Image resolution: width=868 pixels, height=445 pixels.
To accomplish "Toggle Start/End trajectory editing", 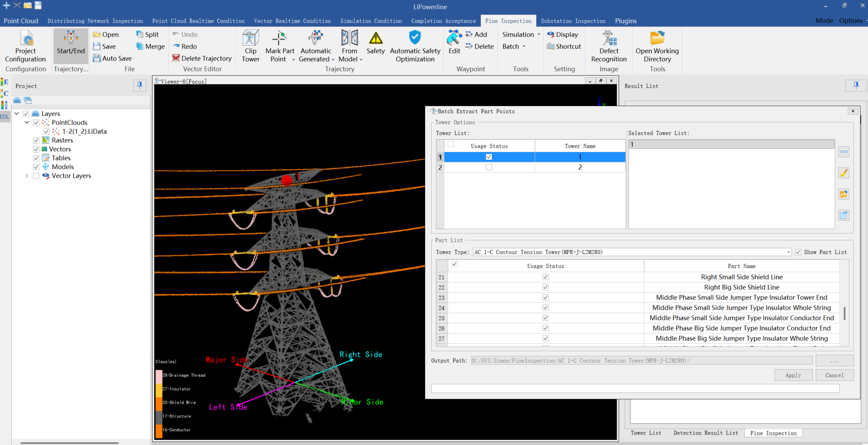I will 71,46.
